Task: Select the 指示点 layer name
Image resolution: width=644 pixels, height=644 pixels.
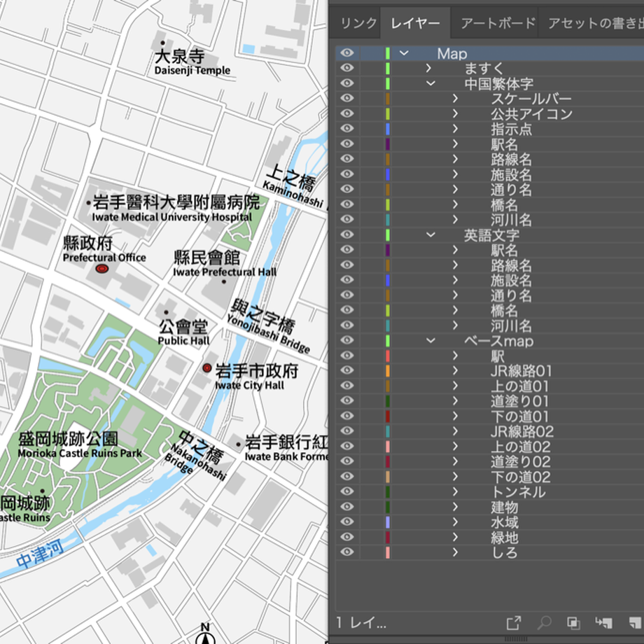Action: (511, 129)
